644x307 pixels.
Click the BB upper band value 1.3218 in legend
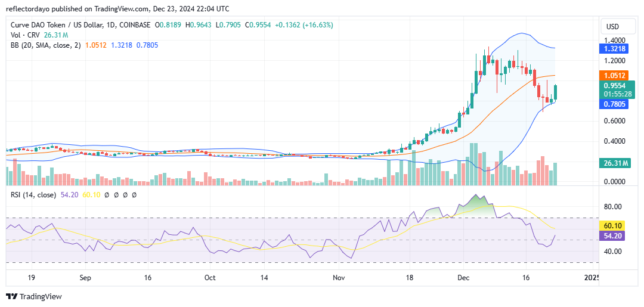click(x=120, y=45)
